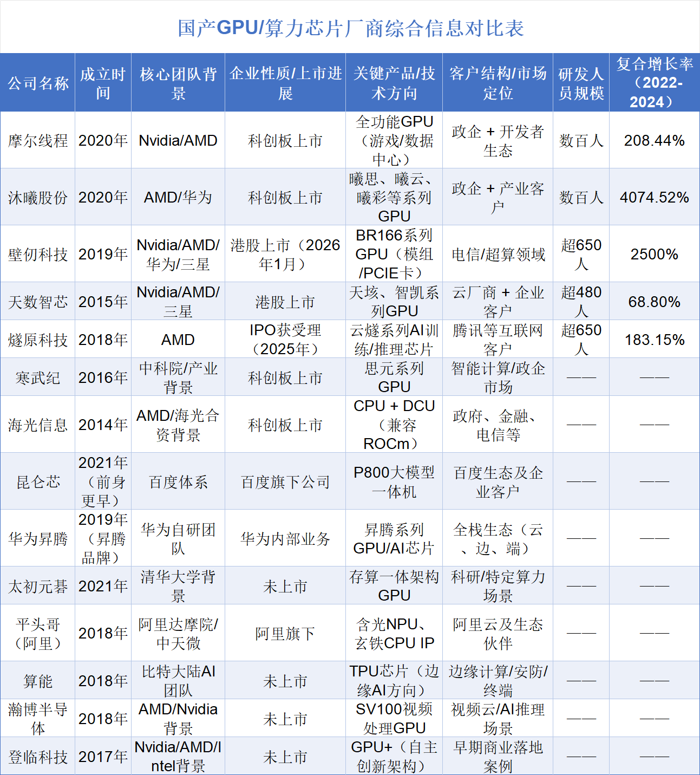Click the 算能 company cell

click(x=38, y=680)
